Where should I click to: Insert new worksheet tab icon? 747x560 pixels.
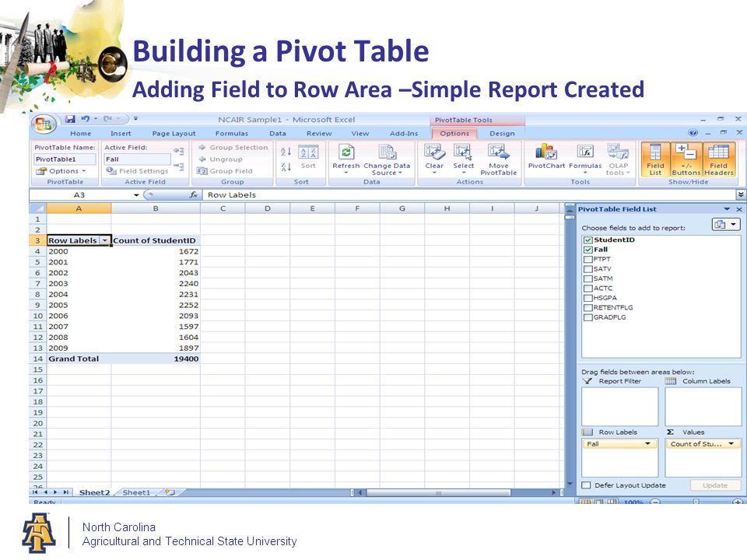pyautogui.click(x=170, y=492)
